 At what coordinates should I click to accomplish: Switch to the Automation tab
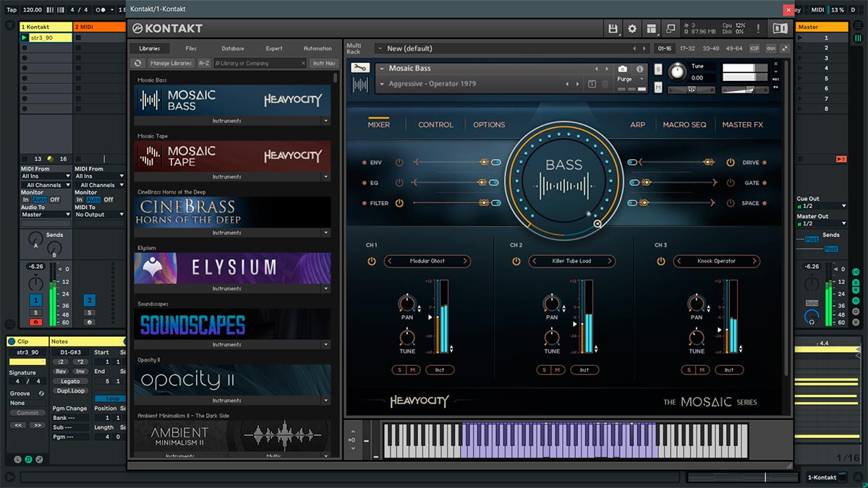pos(318,48)
